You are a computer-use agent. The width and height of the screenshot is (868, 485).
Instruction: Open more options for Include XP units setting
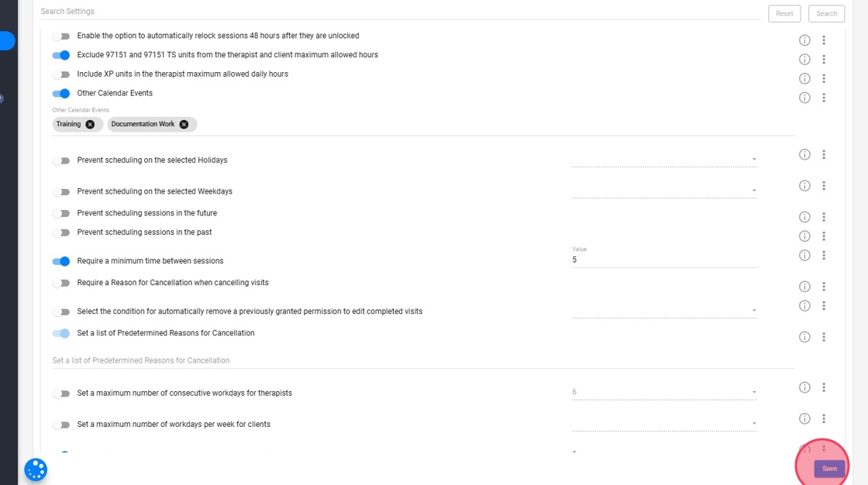click(x=824, y=78)
